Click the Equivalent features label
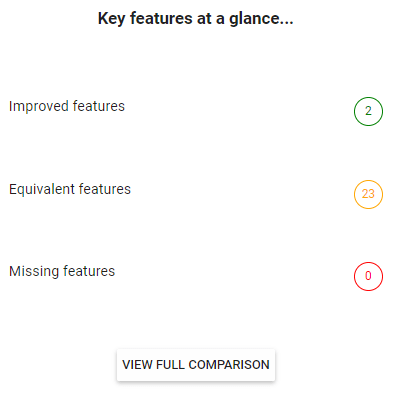The width and height of the screenshot is (413, 399). coord(70,189)
